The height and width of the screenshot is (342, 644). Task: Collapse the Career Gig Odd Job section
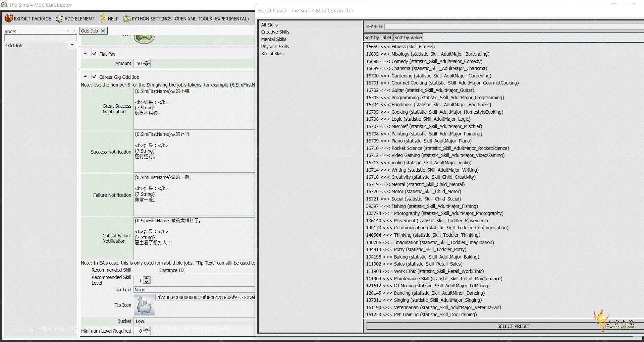pyautogui.click(x=85, y=76)
